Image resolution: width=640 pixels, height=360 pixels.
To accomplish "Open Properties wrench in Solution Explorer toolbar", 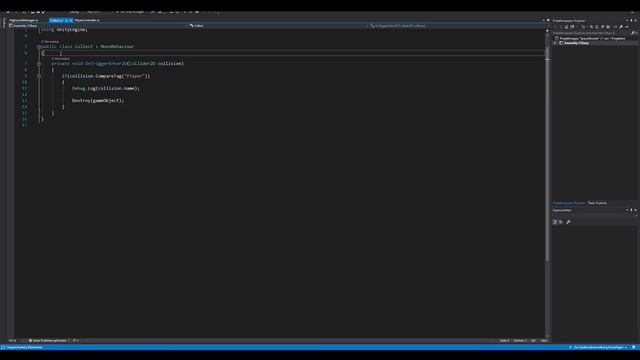I will 621,27.
